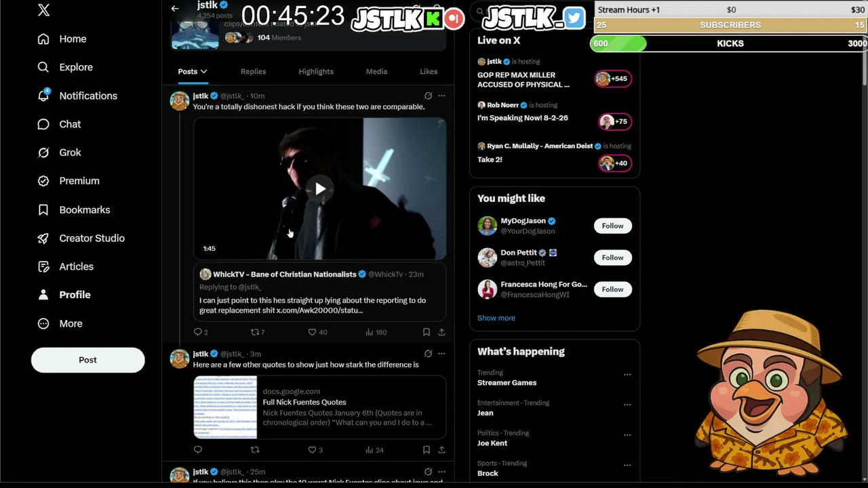Open the Jean trending topic
The width and height of the screenshot is (868, 488).
coord(486,413)
